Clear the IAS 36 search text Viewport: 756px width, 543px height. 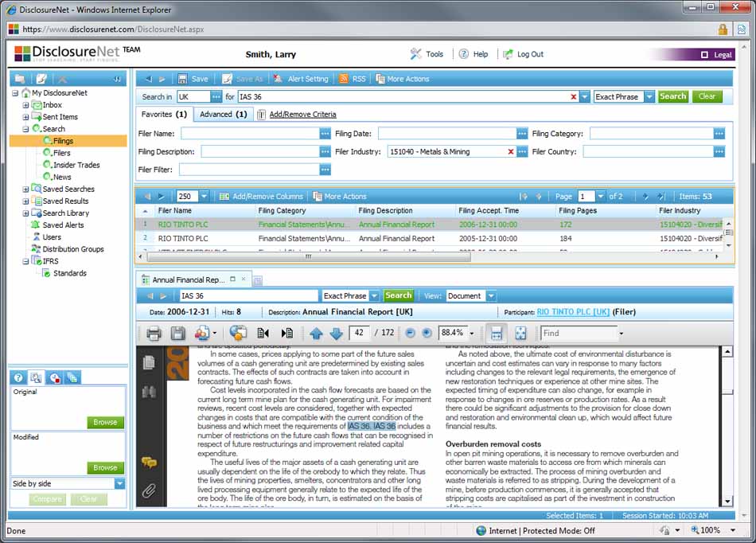[x=573, y=96]
